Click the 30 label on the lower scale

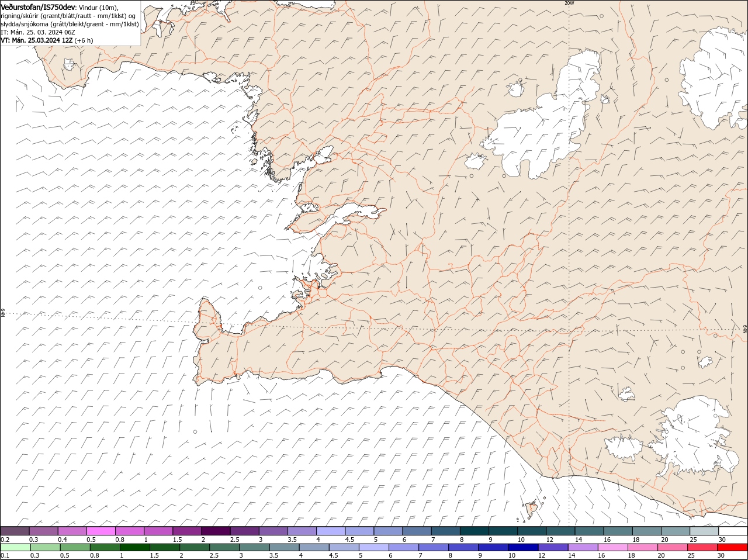[721, 555]
